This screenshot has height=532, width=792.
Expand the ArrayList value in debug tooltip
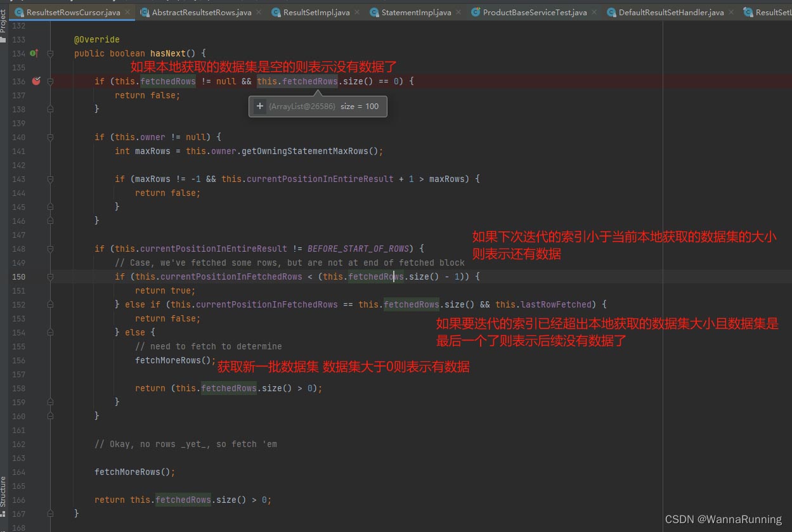coord(259,107)
